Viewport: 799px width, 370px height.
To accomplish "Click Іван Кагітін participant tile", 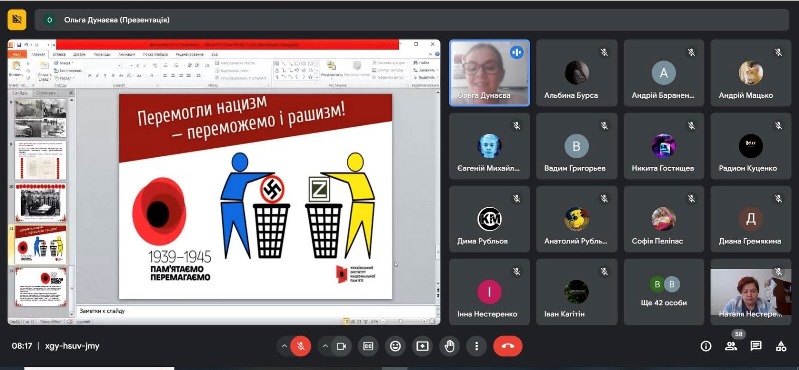I will [576, 292].
